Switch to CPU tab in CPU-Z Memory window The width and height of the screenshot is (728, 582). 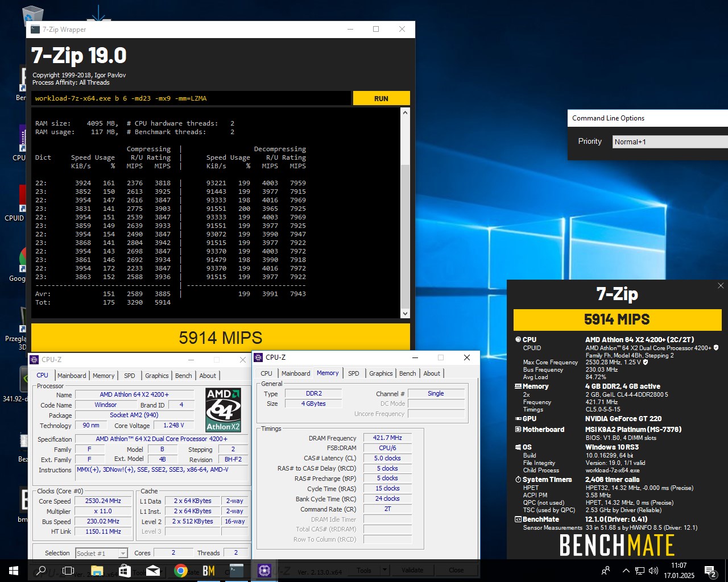266,373
